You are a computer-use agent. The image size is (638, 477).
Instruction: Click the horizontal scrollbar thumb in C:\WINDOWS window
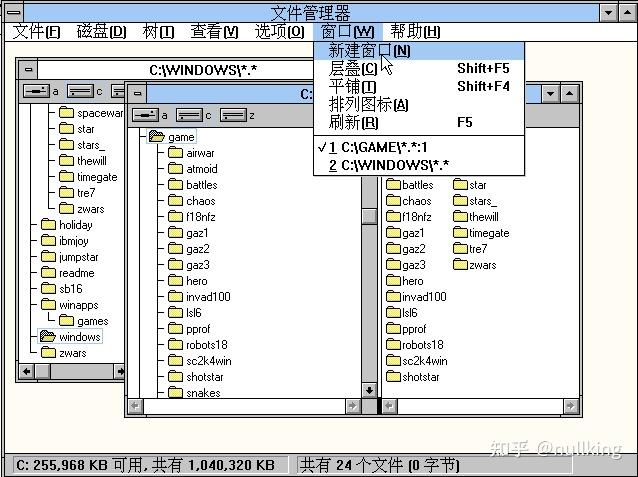pyautogui.click(x=43, y=371)
